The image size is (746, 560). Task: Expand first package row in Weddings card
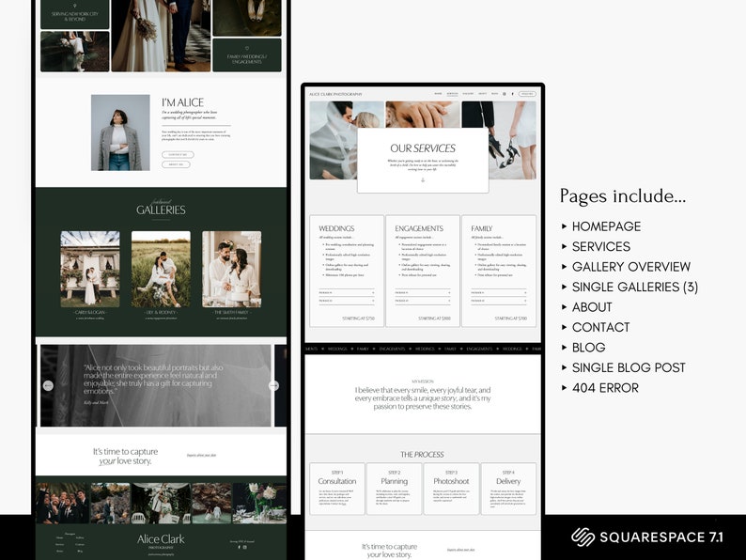347,292
